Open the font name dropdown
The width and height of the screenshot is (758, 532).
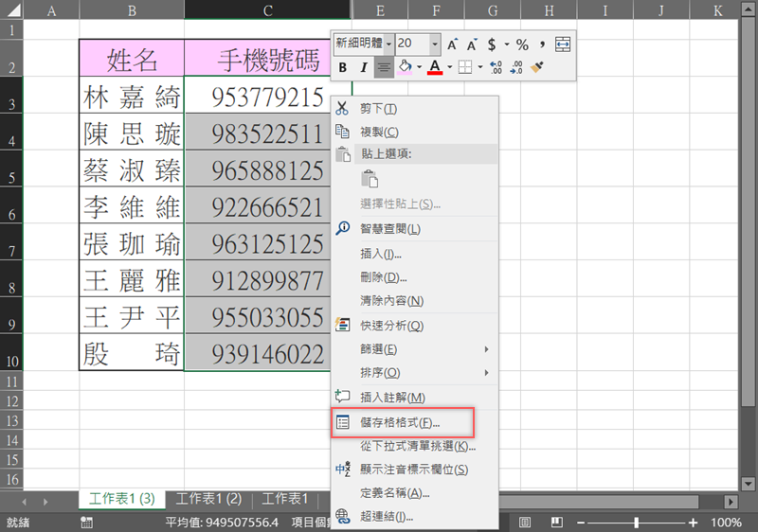click(x=388, y=44)
